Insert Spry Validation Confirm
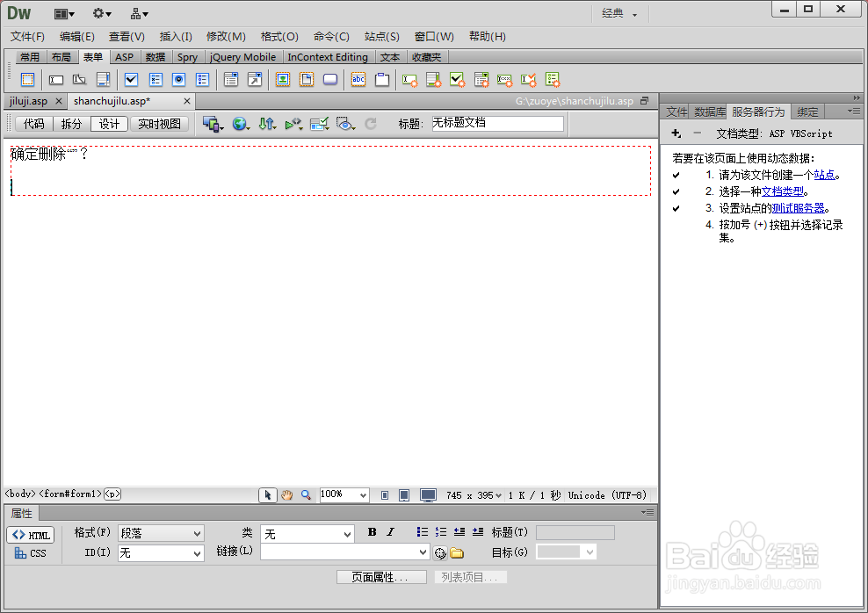This screenshot has height=613, width=868. point(529,80)
